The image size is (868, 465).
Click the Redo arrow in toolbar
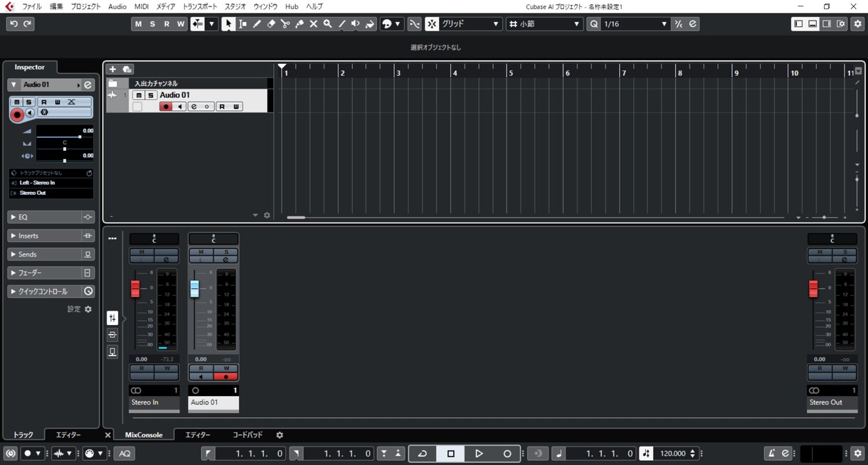pyautogui.click(x=28, y=24)
